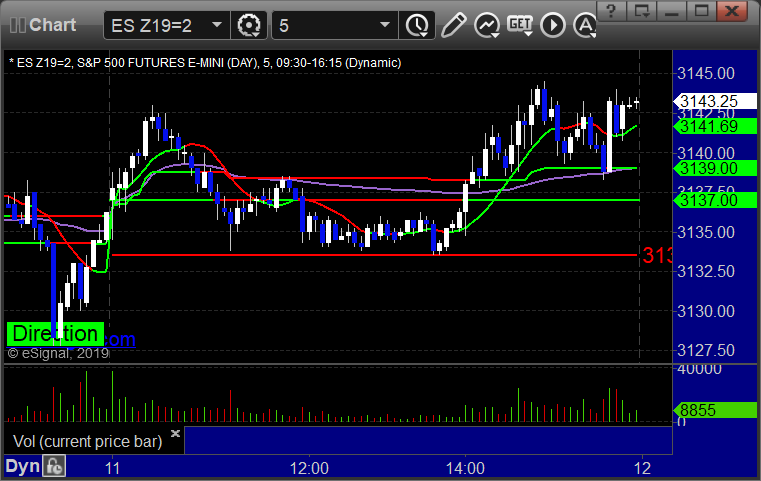The image size is (761, 481).
Task: Click the 3139.00 green price marker
Action: pos(715,168)
